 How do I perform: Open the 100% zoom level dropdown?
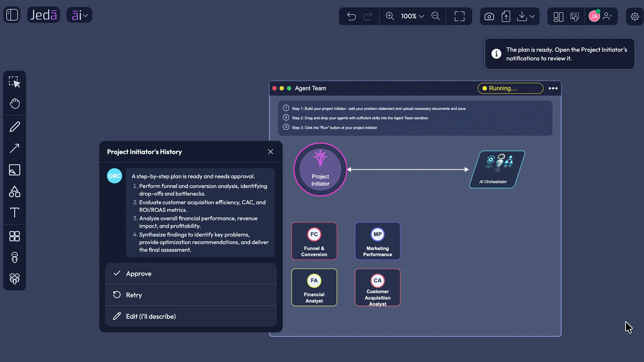[x=413, y=16]
